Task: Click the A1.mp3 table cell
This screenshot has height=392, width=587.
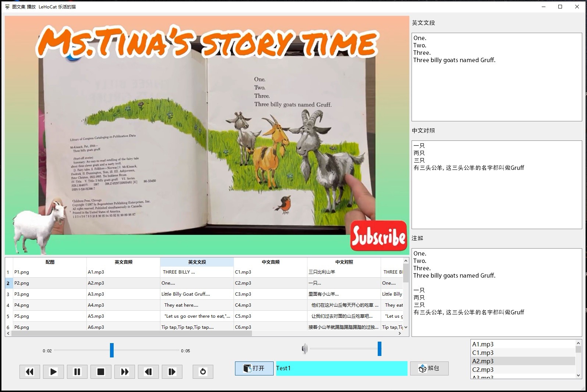Action: pos(123,272)
